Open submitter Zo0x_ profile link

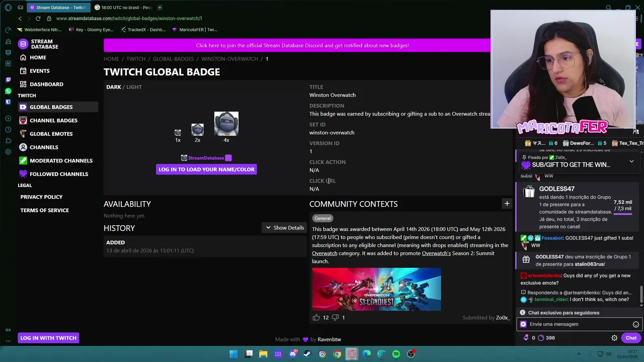coord(503,318)
